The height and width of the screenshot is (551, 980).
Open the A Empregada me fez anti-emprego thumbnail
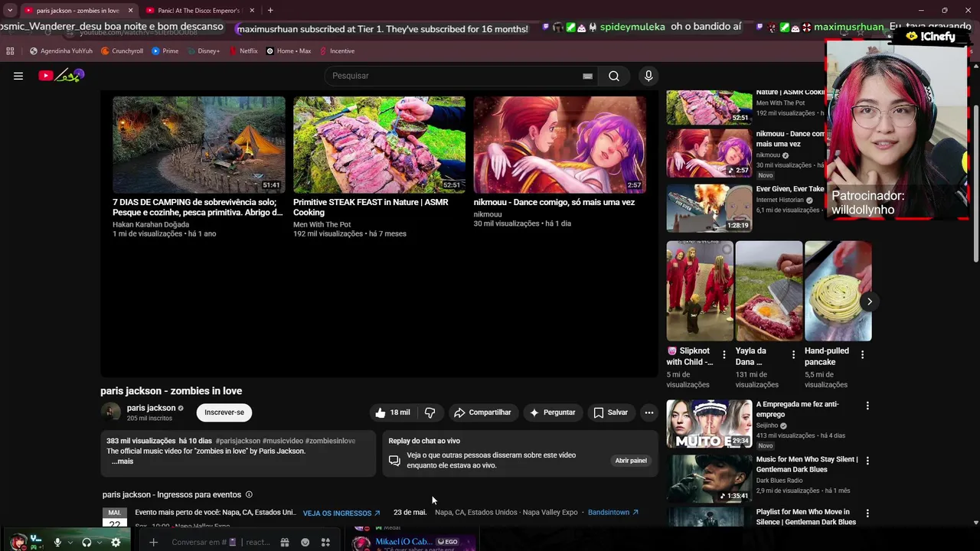[709, 424]
